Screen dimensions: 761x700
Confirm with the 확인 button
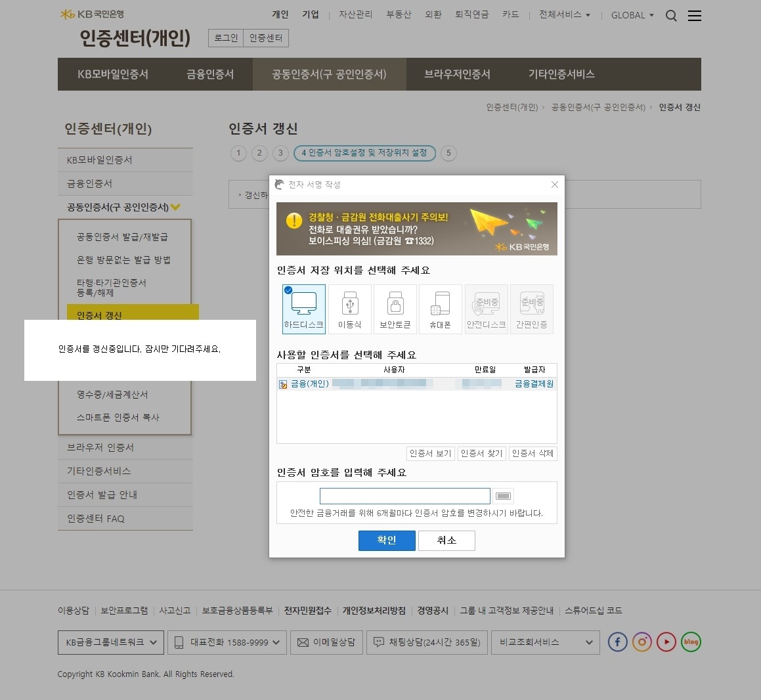pos(387,540)
